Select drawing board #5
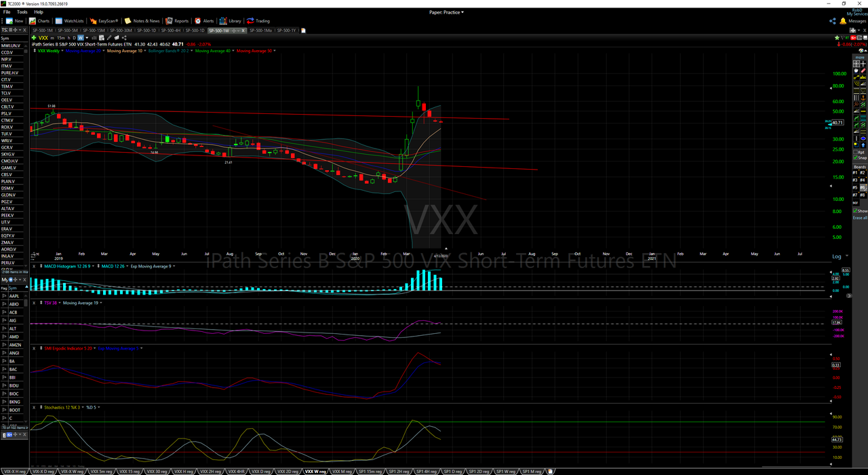Screen dimensions: 868x475 (856, 187)
